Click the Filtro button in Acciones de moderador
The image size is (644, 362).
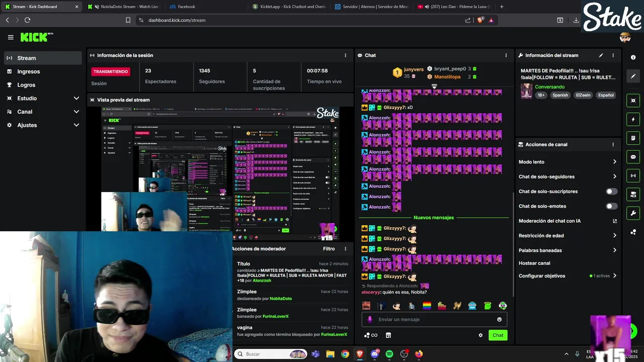click(x=329, y=249)
